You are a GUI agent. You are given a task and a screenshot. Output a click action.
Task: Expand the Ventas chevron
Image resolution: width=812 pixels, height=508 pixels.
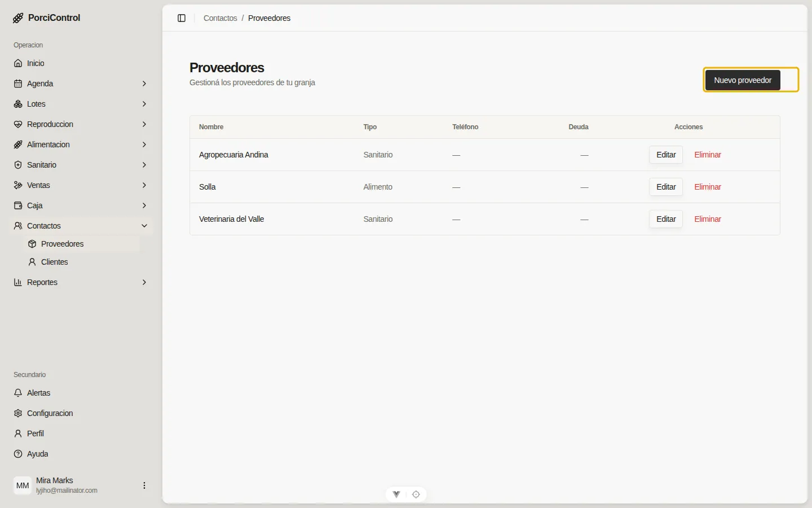pyautogui.click(x=144, y=185)
